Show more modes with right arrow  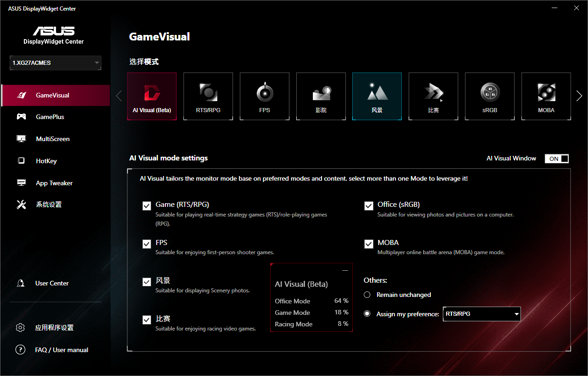tap(579, 96)
